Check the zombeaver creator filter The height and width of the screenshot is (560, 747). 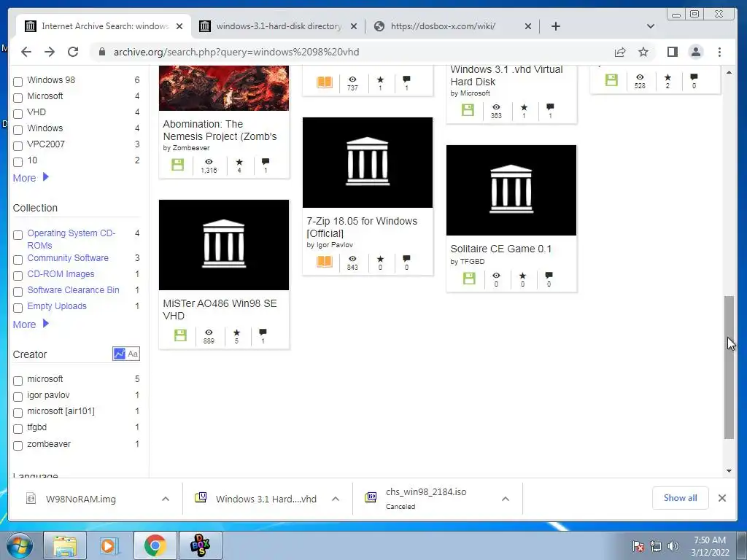[18, 446]
